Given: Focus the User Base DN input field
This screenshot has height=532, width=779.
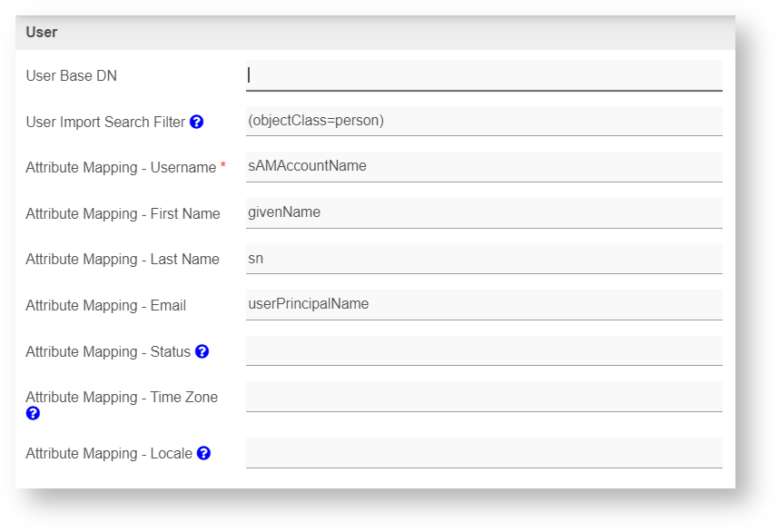Looking at the screenshot, I should 484,75.
